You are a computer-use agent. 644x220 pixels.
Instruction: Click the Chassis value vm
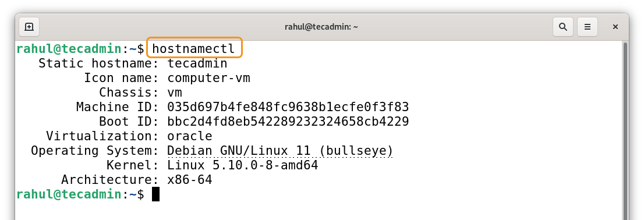(x=175, y=93)
